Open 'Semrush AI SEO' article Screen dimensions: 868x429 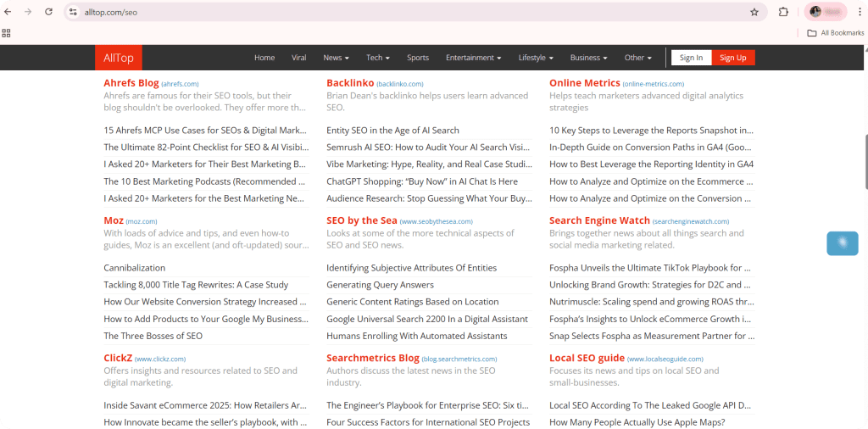click(x=428, y=148)
